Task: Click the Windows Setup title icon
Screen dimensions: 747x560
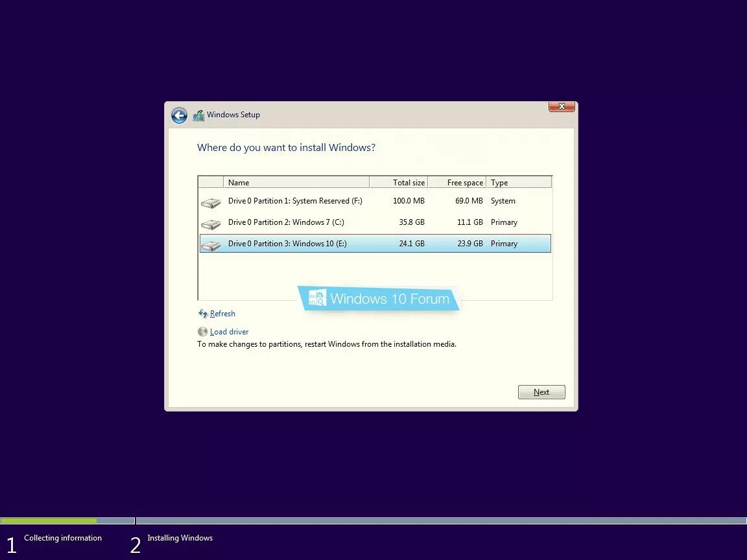Action: pyautogui.click(x=198, y=115)
